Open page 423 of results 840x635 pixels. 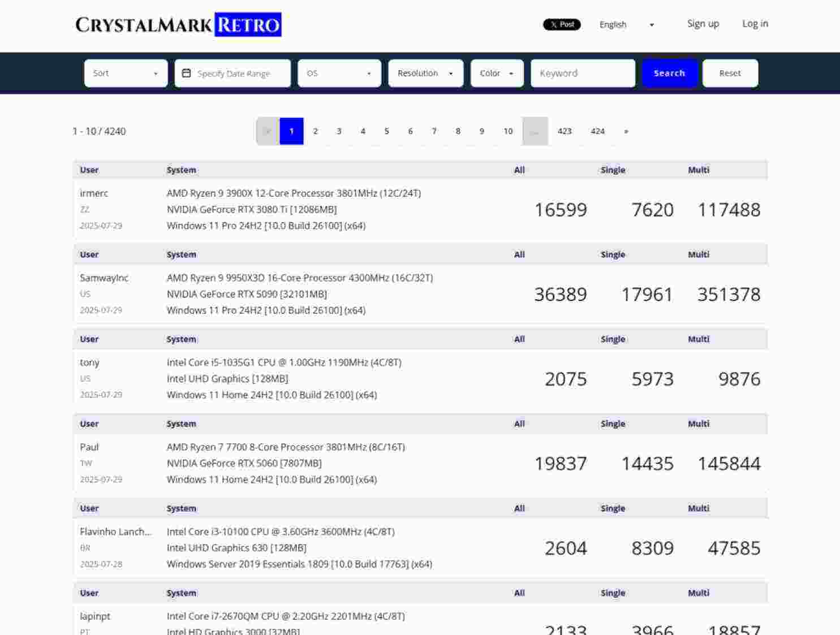click(564, 131)
